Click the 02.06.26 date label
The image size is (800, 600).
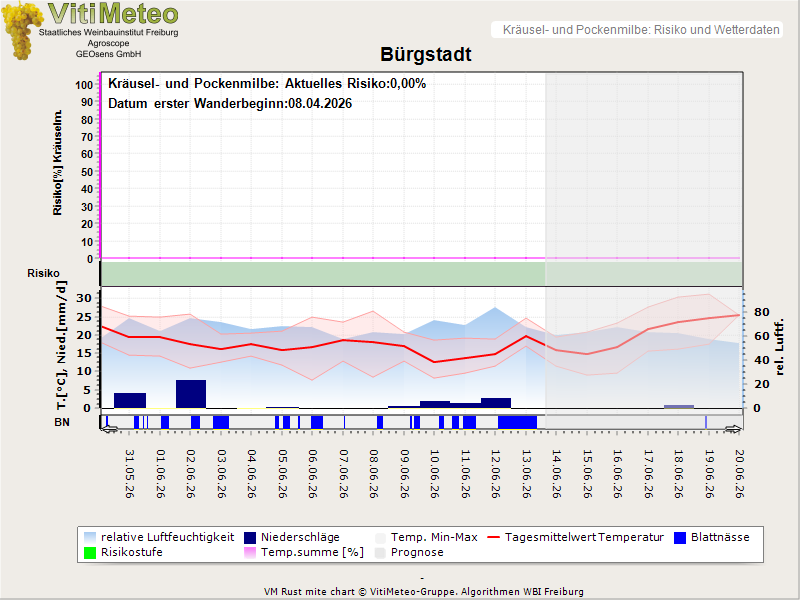click(191, 473)
